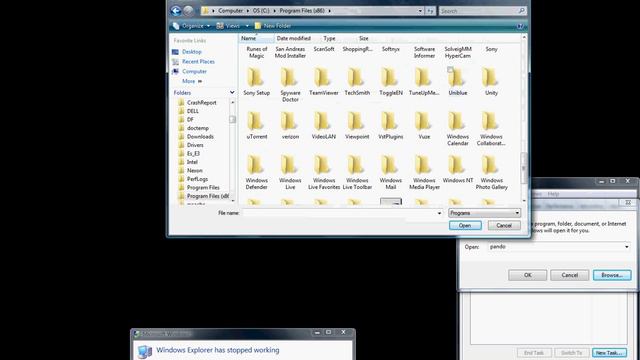Select the Windows Live folder

(x=290, y=173)
